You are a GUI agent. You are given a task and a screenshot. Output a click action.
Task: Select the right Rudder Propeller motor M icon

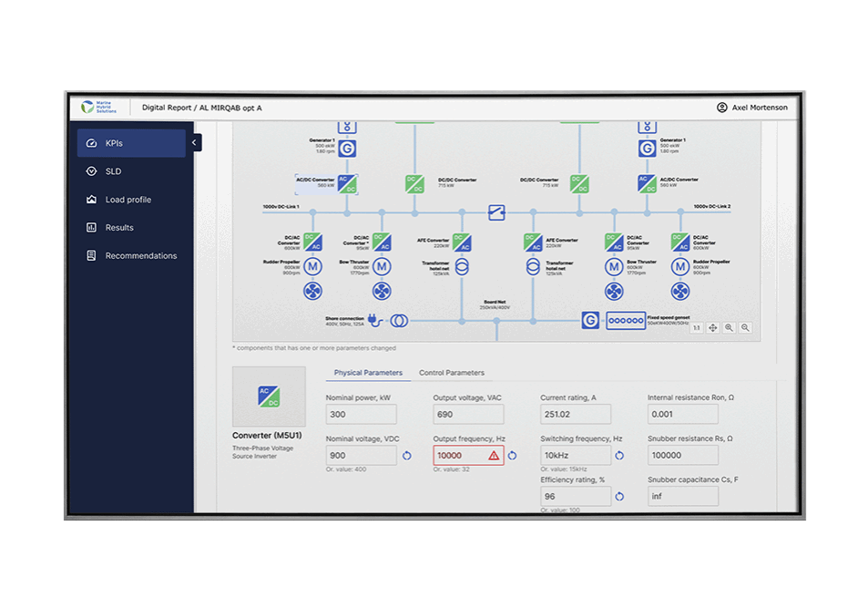(x=680, y=266)
